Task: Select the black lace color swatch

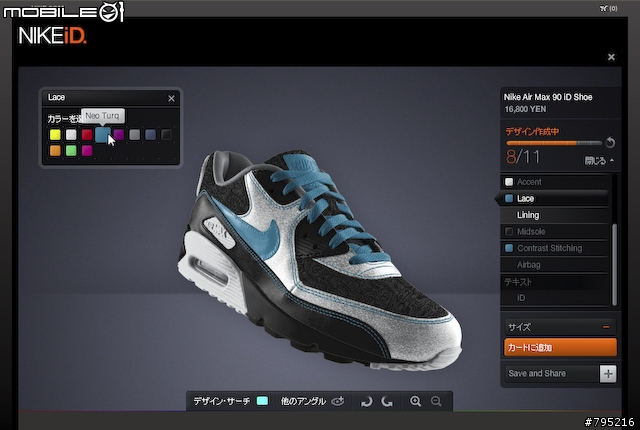Action: pos(167,135)
